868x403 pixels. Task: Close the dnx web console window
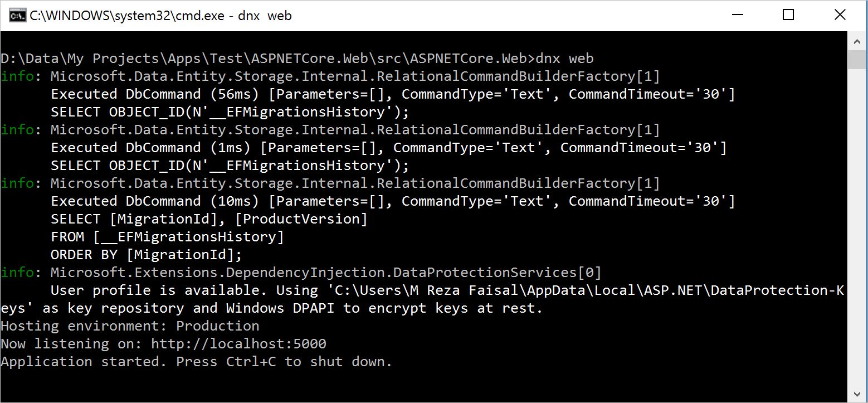840,16
